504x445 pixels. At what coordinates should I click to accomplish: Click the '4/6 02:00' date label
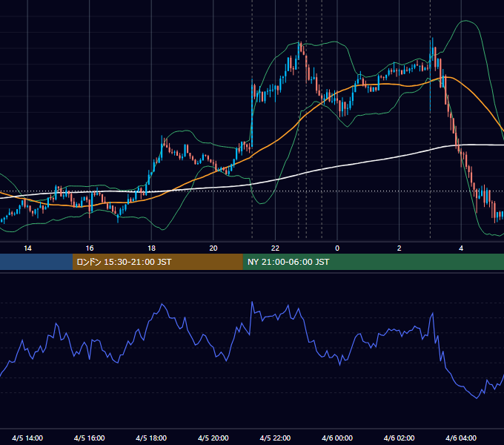[399, 438]
